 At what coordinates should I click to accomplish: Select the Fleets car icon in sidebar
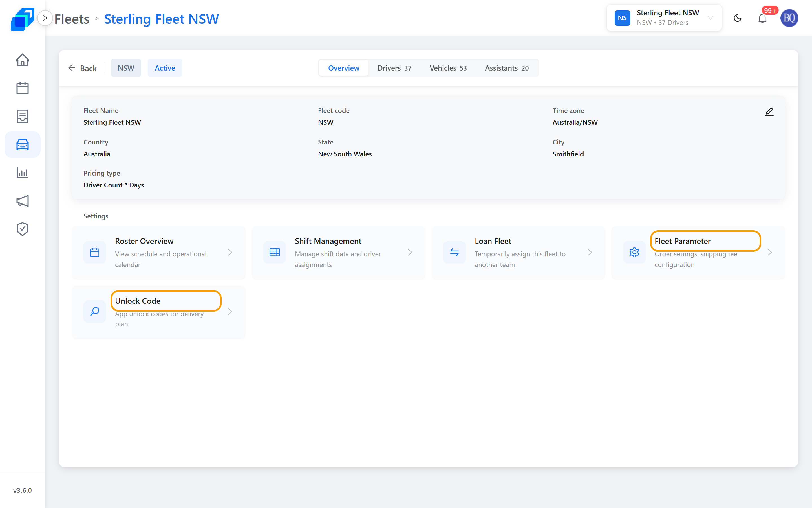point(23,144)
